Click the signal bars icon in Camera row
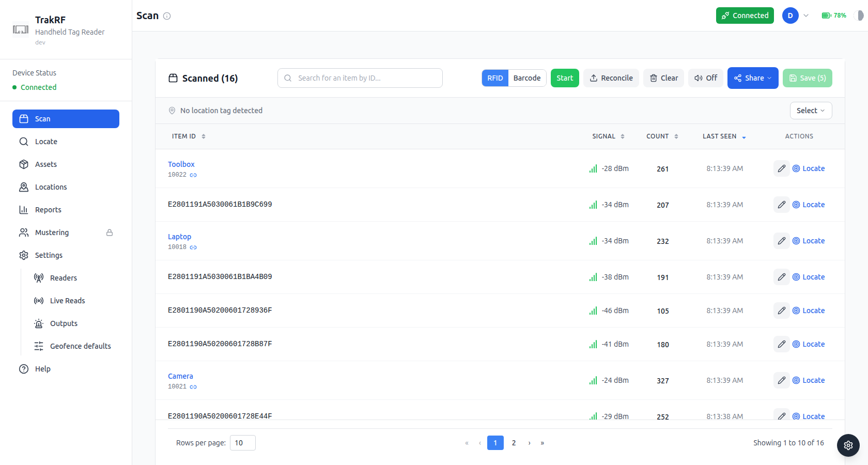 pyautogui.click(x=593, y=380)
